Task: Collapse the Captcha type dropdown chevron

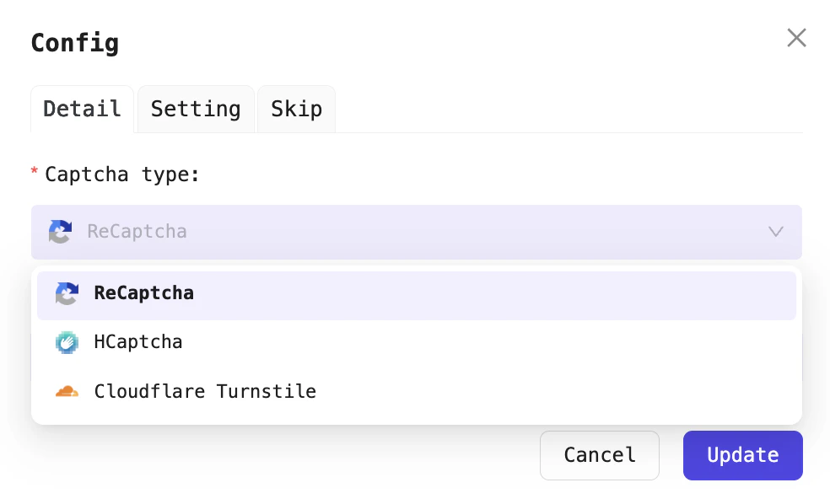Action: 776,232
